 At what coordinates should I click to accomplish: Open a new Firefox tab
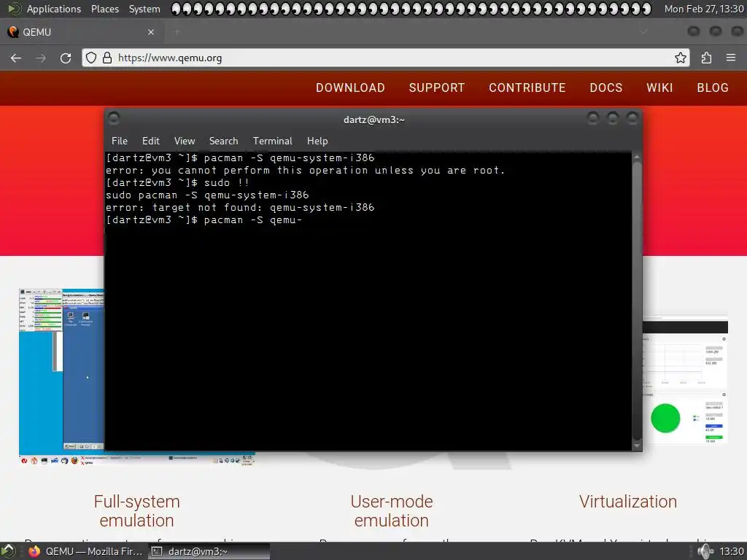tap(177, 32)
